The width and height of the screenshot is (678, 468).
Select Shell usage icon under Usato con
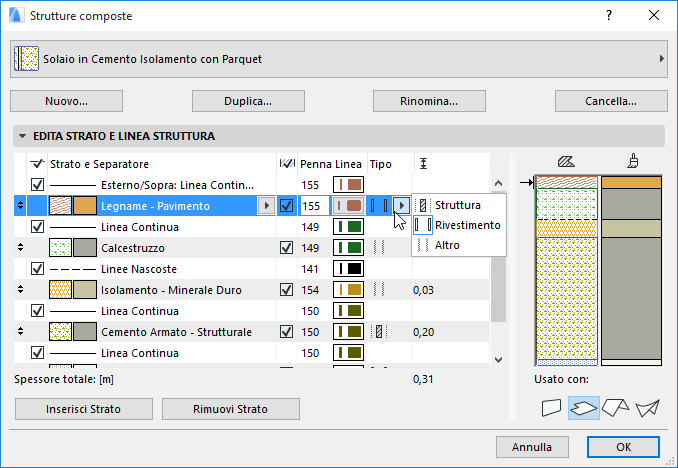pos(647,407)
